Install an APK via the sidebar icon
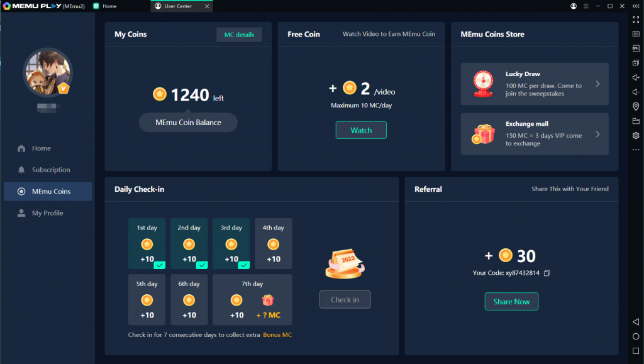644x364 pixels. [x=636, y=48]
